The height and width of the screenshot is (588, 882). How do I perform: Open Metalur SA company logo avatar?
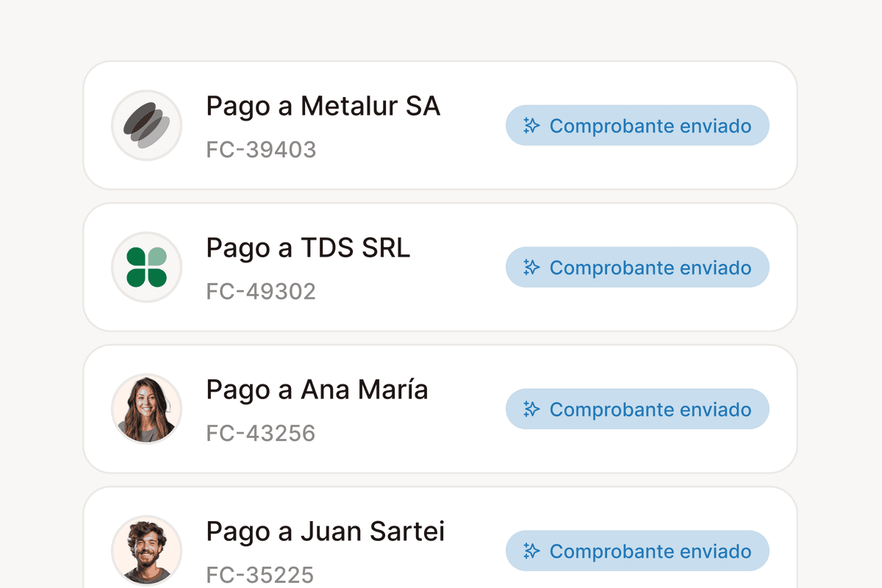(146, 125)
